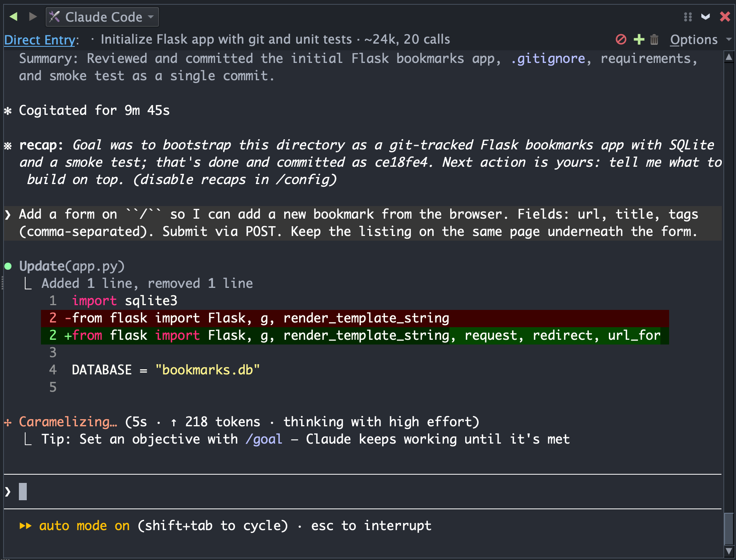Collapse panel with the chevron-down icon
Viewport: 736px width, 560px height.
[x=706, y=17]
